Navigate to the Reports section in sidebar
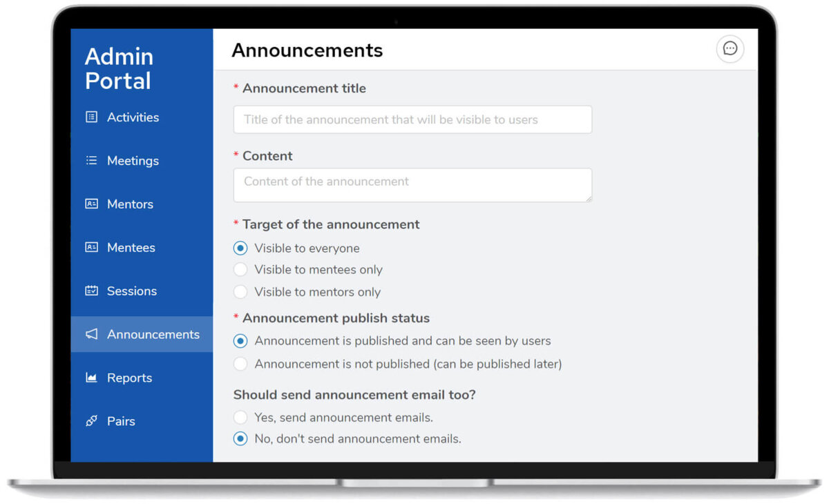The height and width of the screenshot is (504, 829). tap(129, 378)
